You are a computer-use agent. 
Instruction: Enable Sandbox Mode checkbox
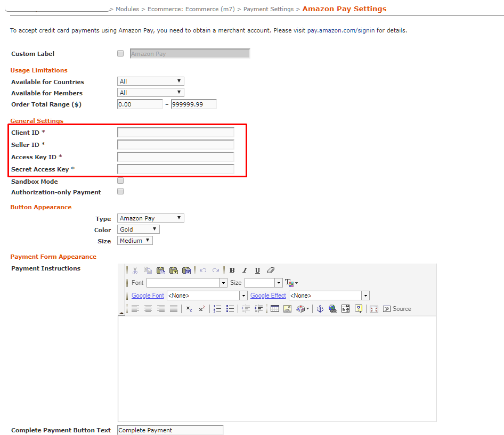coord(120,181)
